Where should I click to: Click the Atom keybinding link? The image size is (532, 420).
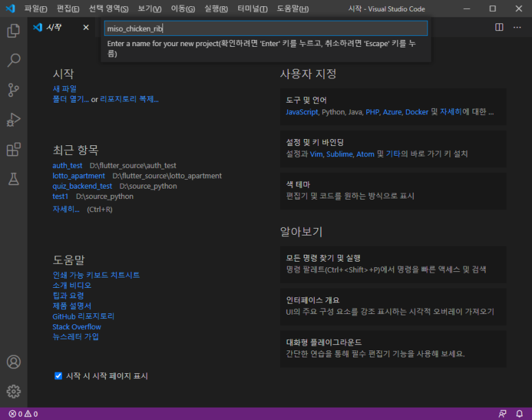365,154
